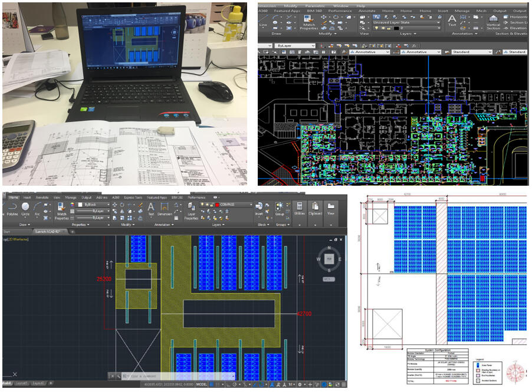Click the ViewCube top face

pos(330,258)
